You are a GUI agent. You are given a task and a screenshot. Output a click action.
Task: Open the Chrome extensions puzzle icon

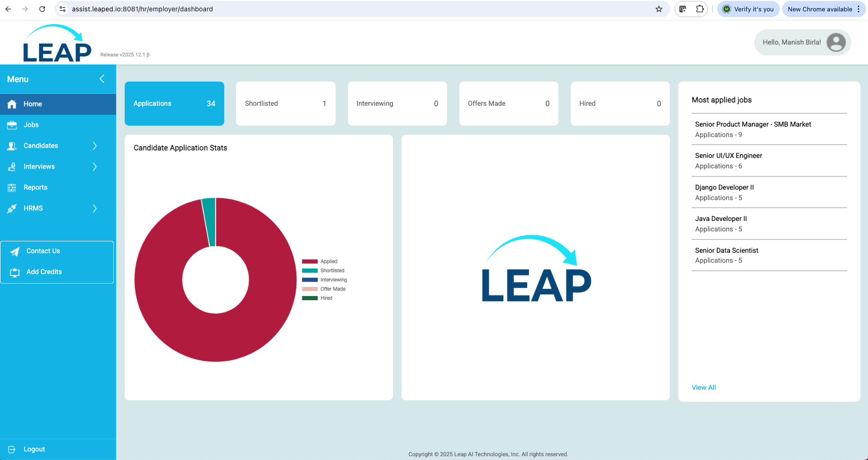click(x=700, y=9)
